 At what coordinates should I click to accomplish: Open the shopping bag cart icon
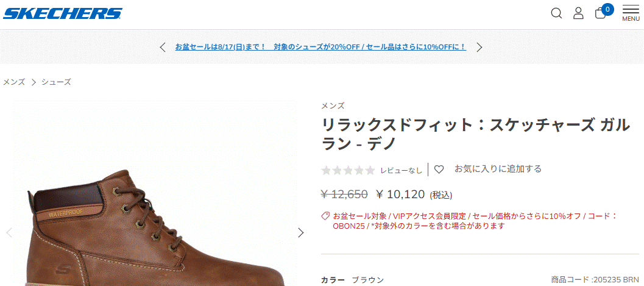pyautogui.click(x=600, y=13)
